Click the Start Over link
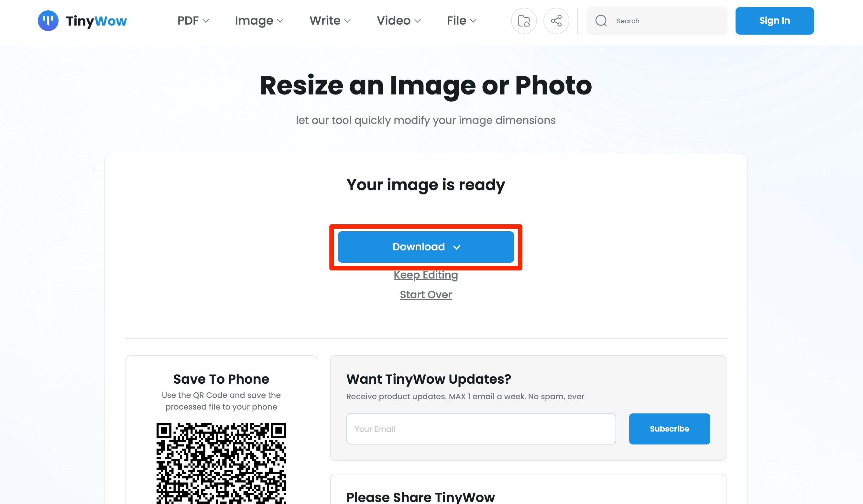Viewport: 863px width, 504px height. 426,294
